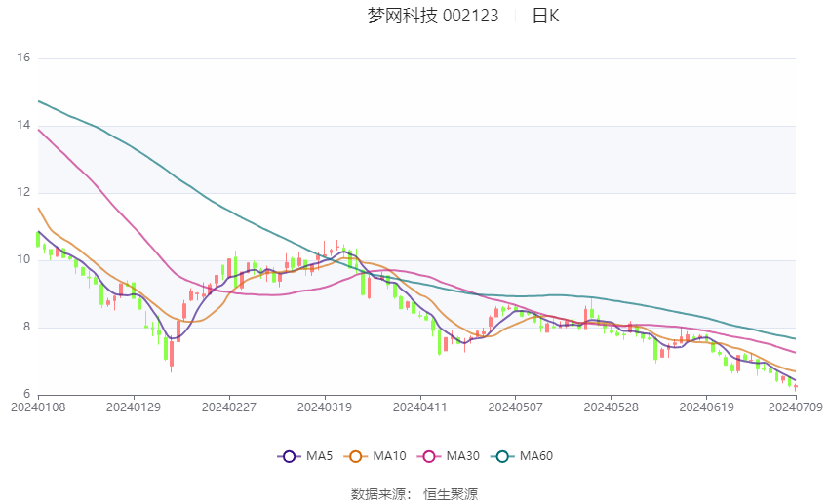Toggle the MA30 legend circle icon
Screen dimensions: 829x504
tap(429, 456)
